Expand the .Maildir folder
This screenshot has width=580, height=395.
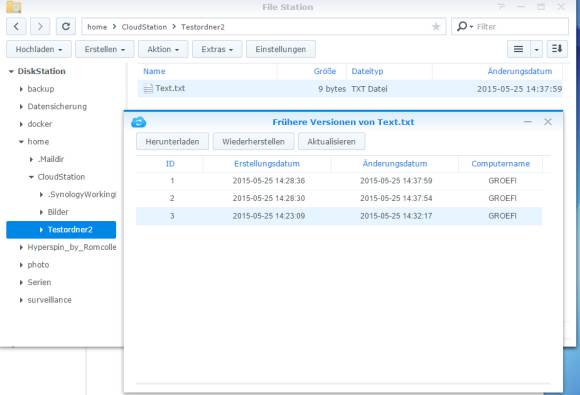pos(31,159)
